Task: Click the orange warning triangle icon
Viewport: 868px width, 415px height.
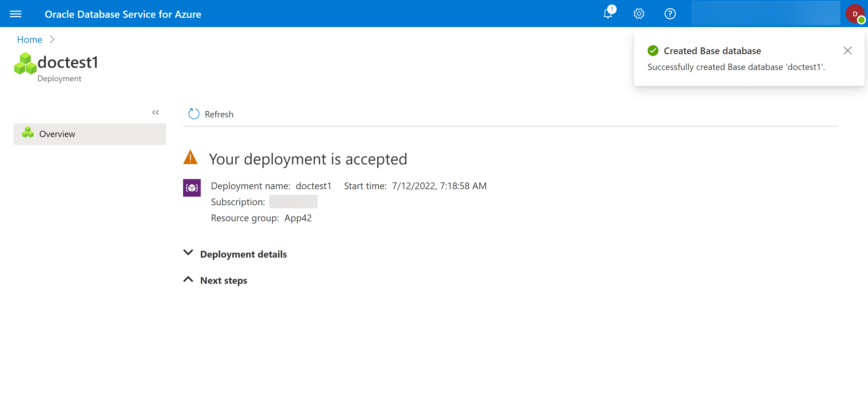Action: pyautogui.click(x=190, y=157)
